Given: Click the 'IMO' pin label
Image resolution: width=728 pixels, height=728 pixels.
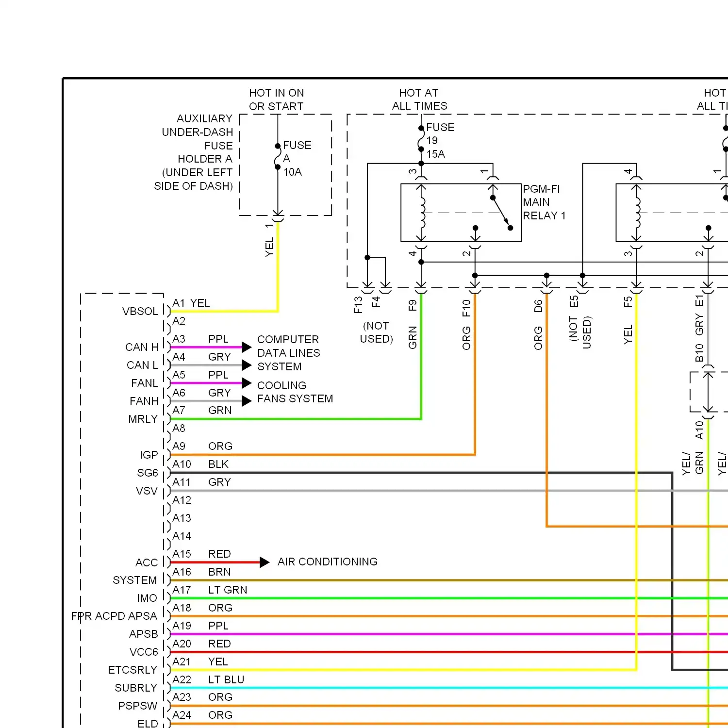Looking at the screenshot, I should point(147,598).
